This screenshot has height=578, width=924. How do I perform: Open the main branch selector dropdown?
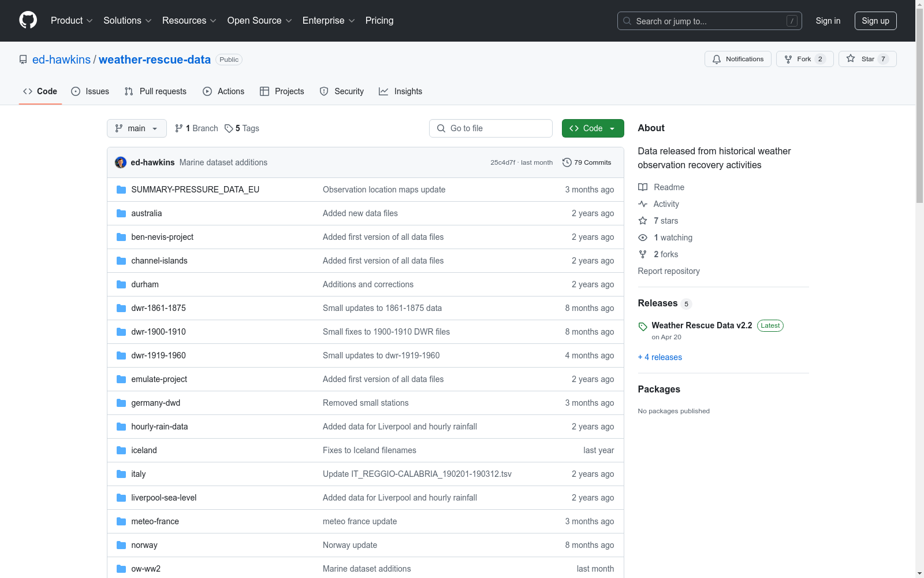click(x=137, y=128)
